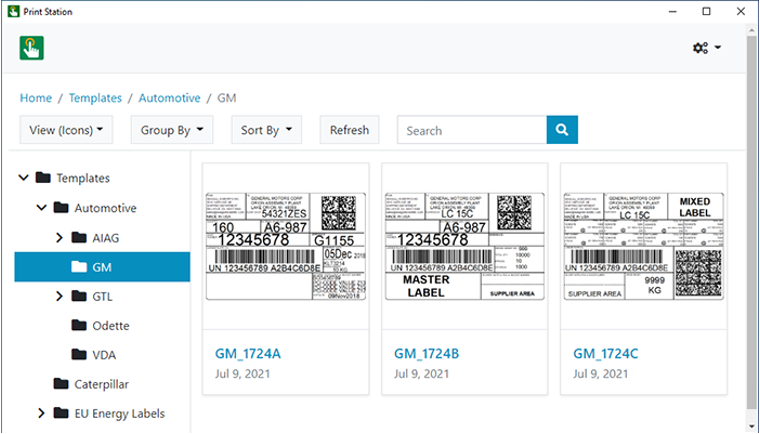Go to Home in the breadcrumb
This screenshot has width=760, height=434.
point(36,98)
